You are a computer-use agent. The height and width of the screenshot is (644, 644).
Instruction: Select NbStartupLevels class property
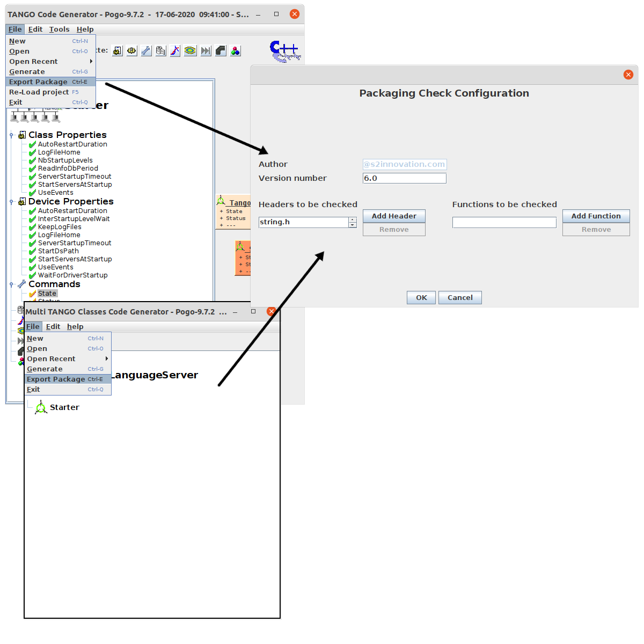[65, 160]
